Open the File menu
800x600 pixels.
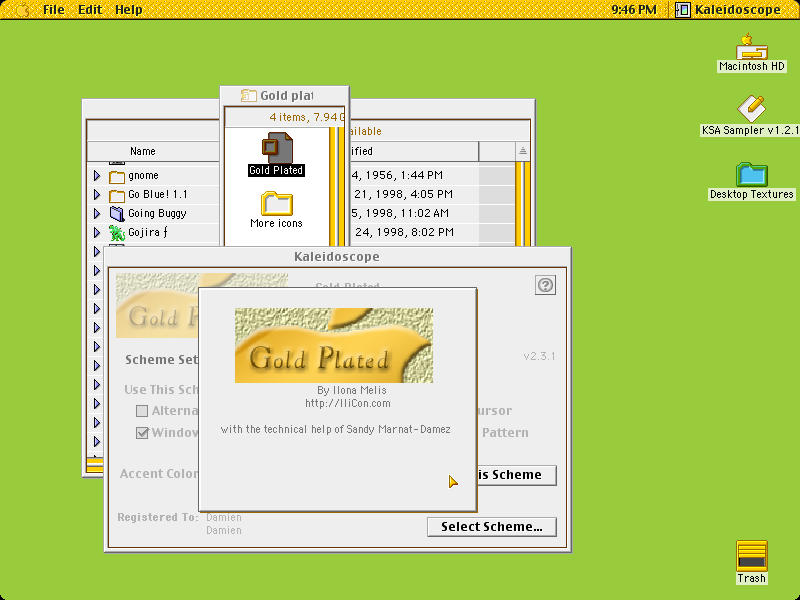(x=54, y=10)
